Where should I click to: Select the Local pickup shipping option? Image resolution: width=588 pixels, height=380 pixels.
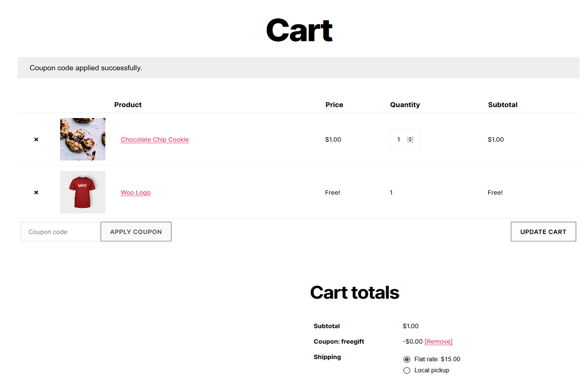coord(407,370)
